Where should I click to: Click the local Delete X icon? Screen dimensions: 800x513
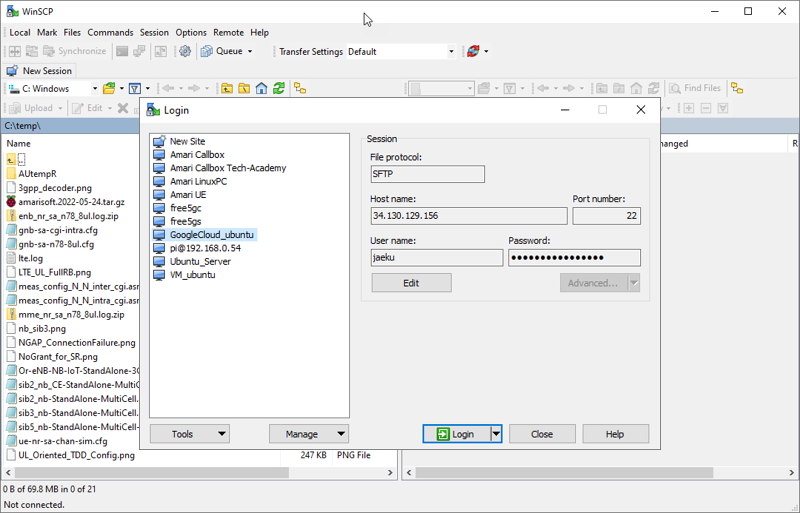(x=123, y=108)
